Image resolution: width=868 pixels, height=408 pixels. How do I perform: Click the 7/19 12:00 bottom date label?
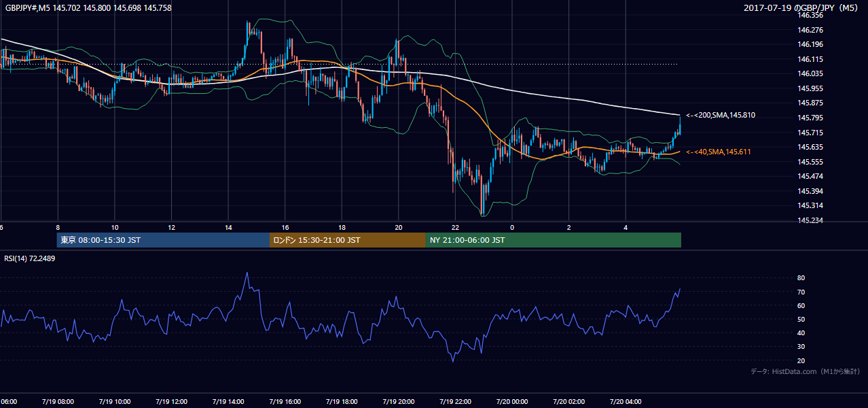pyautogui.click(x=172, y=402)
